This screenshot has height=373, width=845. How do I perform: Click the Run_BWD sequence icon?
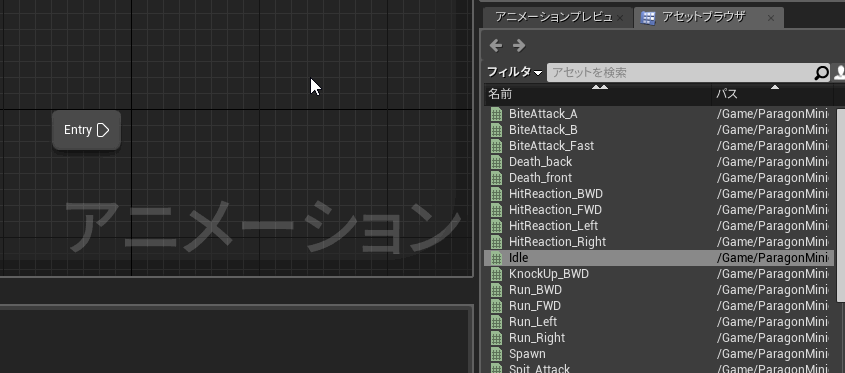click(x=496, y=290)
